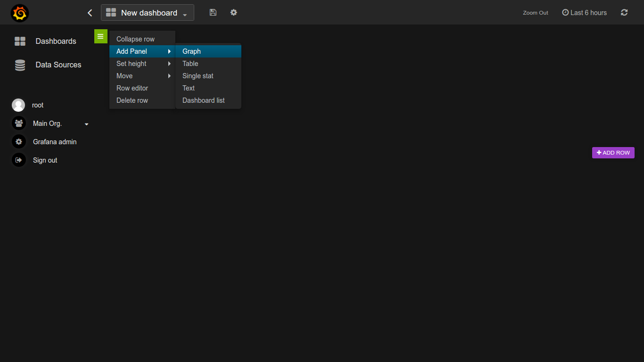Image resolution: width=644 pixels, height=362 pixels.
Task: Add a Graph panel
Action: [208, 51]
